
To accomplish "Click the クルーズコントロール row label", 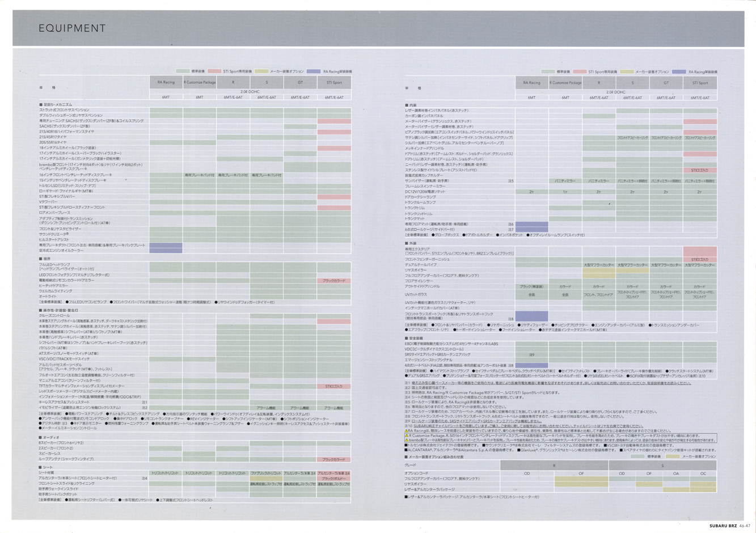I will [54, 316].
